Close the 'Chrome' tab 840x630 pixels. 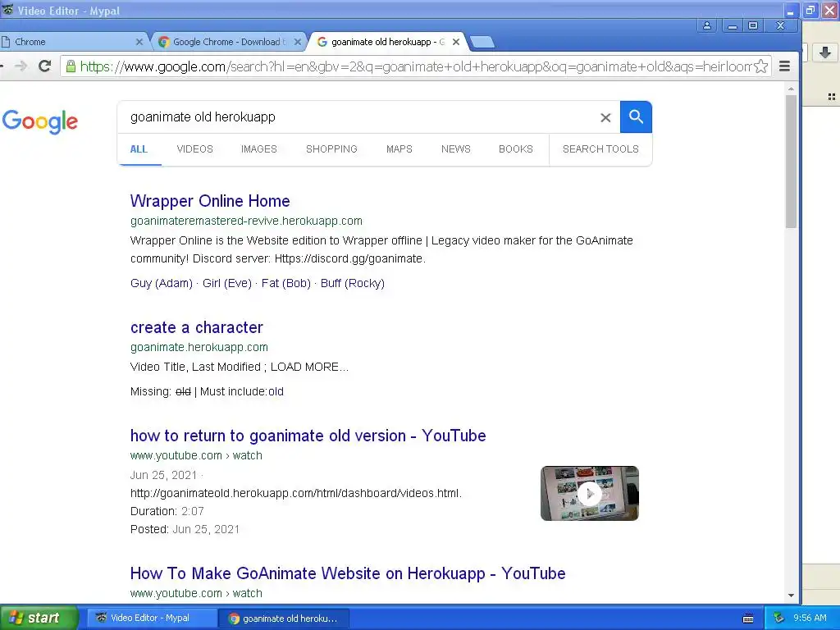tap(139, 42)
